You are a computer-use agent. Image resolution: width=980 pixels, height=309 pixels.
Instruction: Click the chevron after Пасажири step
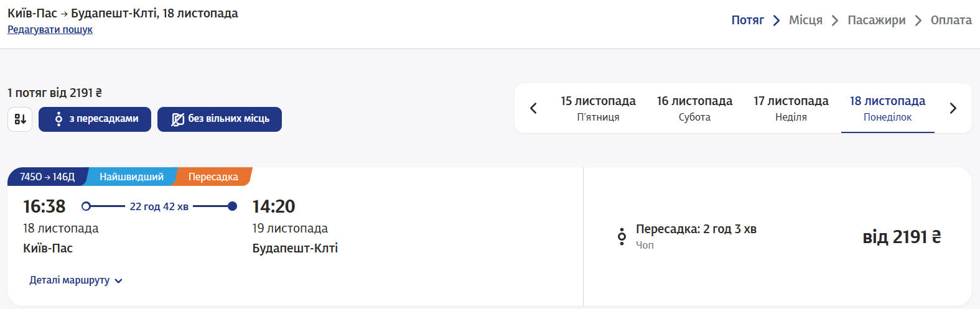(918, 21)
